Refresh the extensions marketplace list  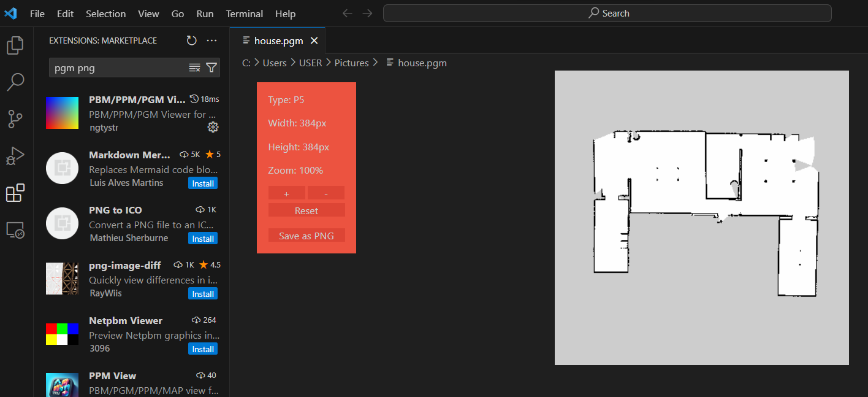[x=192, y=40]
